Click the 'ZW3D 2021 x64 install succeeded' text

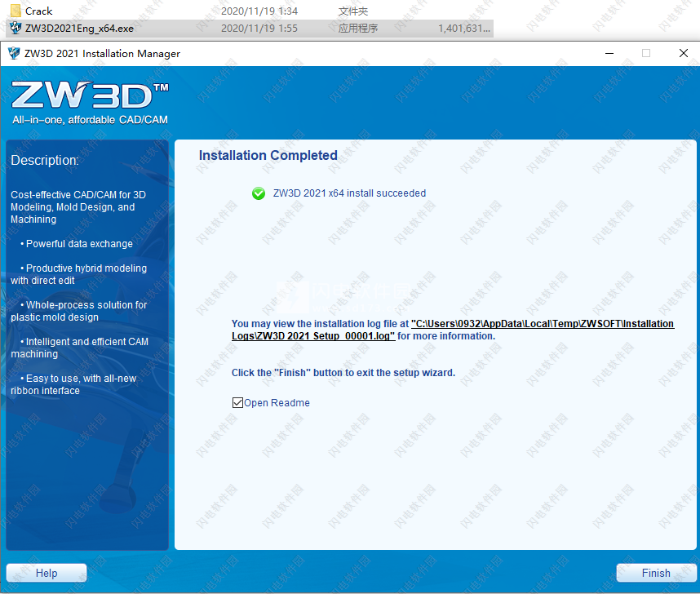(349, 193)
